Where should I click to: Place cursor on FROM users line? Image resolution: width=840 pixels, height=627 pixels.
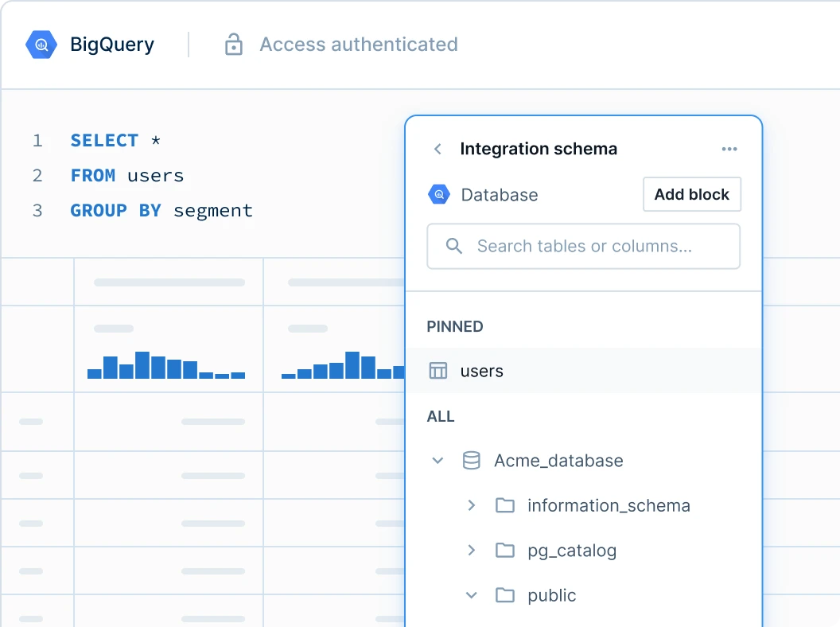127,176
